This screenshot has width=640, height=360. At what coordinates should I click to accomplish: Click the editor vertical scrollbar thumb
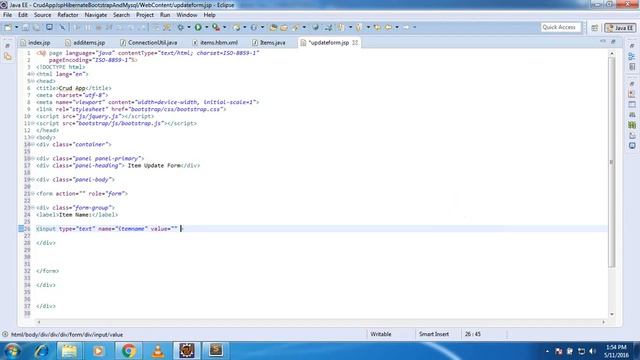pos(611,162)
